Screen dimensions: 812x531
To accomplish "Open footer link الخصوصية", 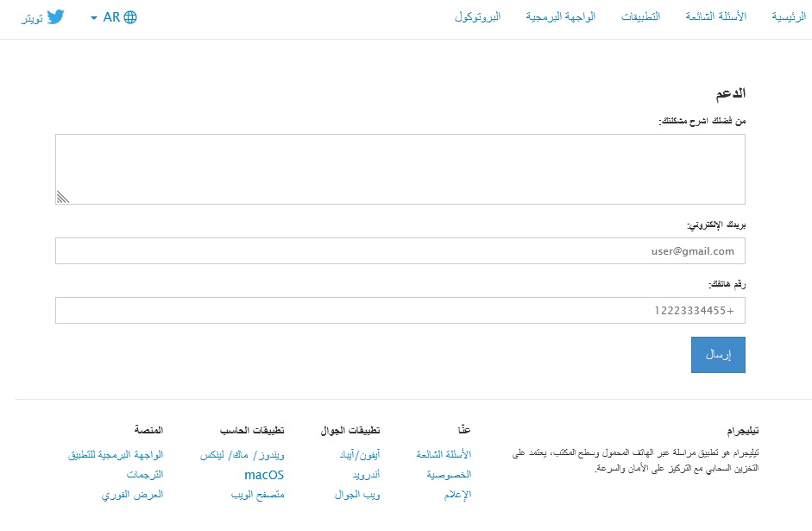I will pyautogui.click(x=449, y=475).
